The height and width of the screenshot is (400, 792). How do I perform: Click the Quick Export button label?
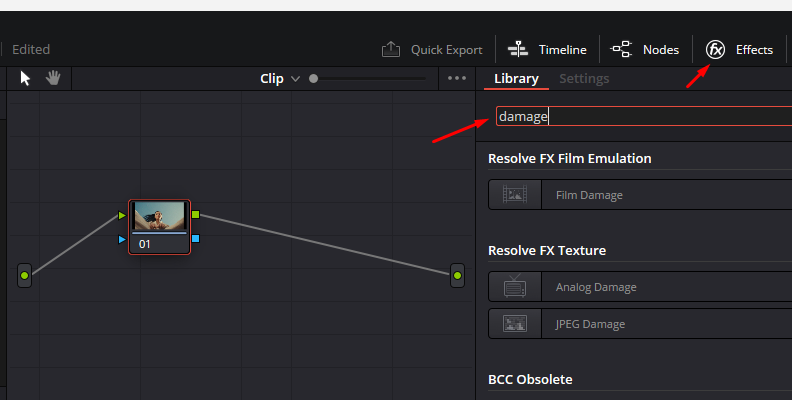coord(446,49)
